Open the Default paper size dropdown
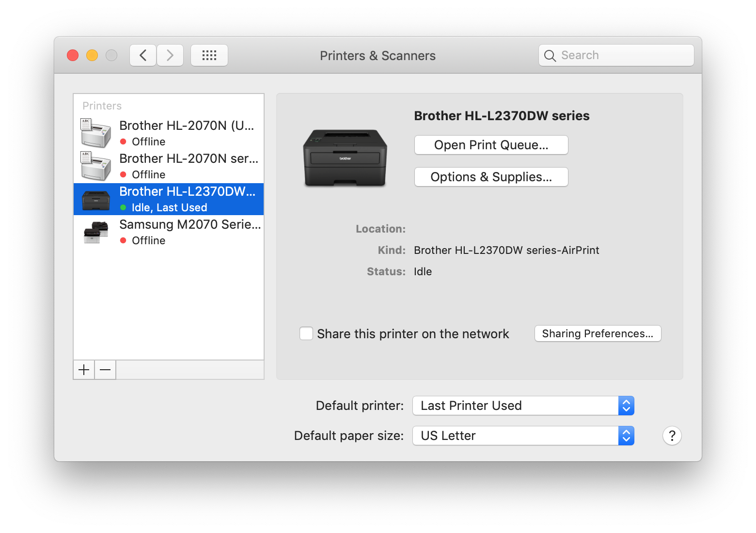This screenshot has width=756, height=533. tap(523, 436)
